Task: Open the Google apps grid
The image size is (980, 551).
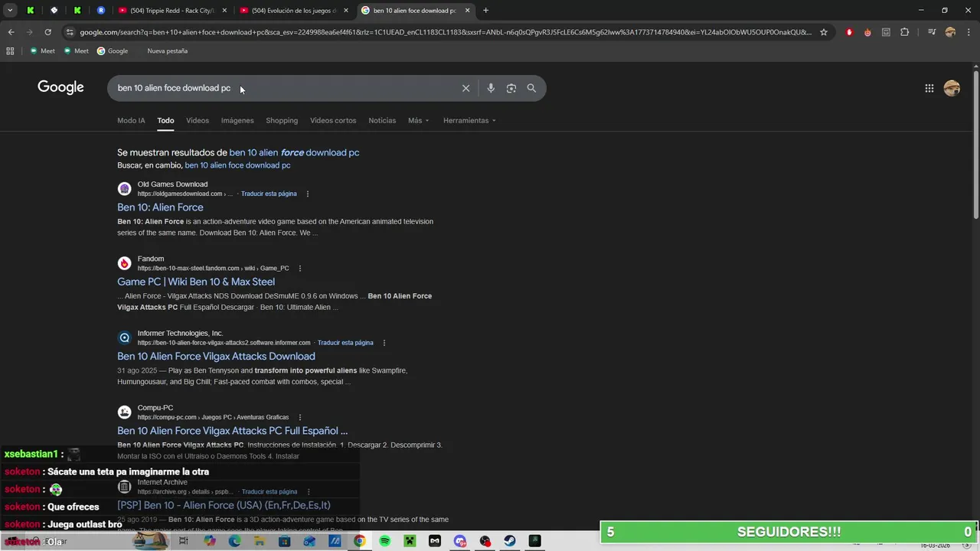Action: (929, 88)
